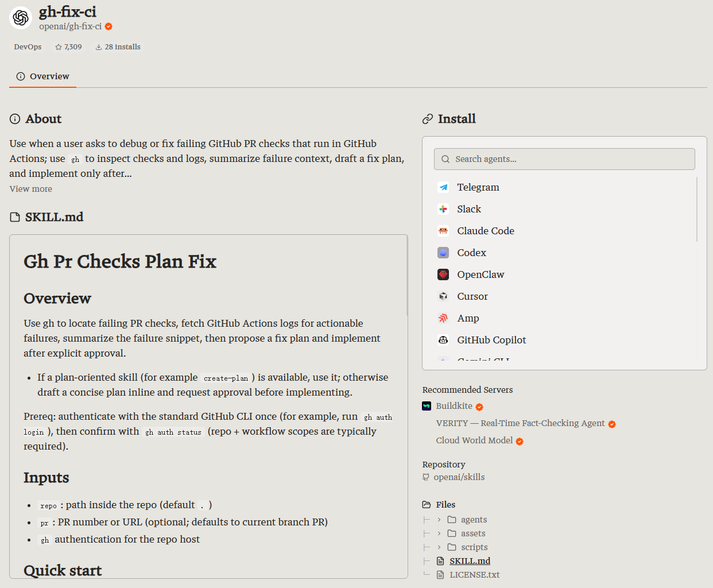Click the verified badge after Fact-Checking Agent
The width and height of the screenshot is (713, 588).
pyautogui.click(x=612, y=424)
